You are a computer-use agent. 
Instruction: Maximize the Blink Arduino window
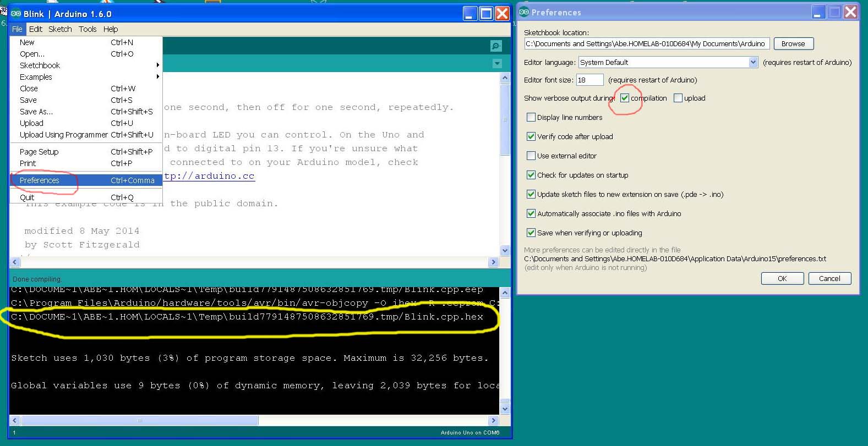tap(487, 13)
